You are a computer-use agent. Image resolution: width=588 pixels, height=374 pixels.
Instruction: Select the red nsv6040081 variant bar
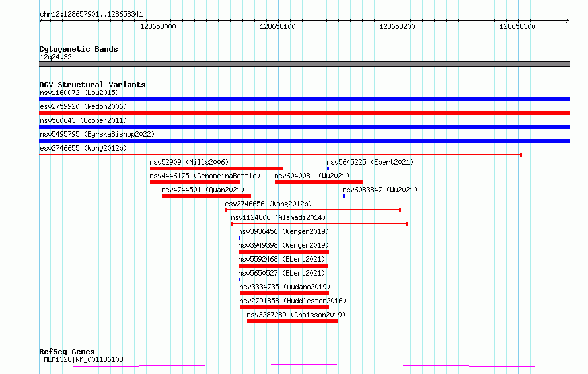[x=318, y=182]
